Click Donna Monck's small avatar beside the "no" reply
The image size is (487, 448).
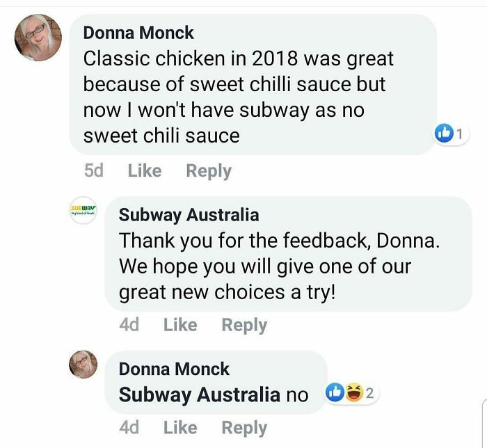point(83,365)
